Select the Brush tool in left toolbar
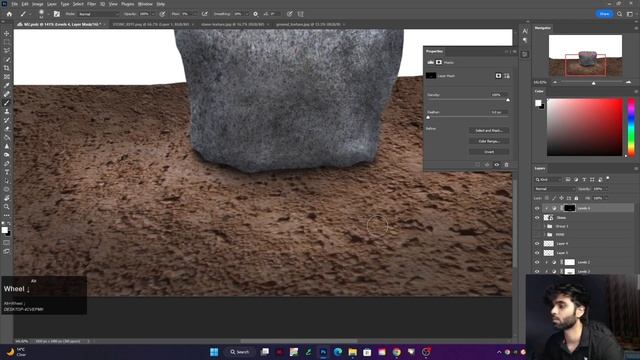The image size is (640, 360). click(x=7, y=102)
